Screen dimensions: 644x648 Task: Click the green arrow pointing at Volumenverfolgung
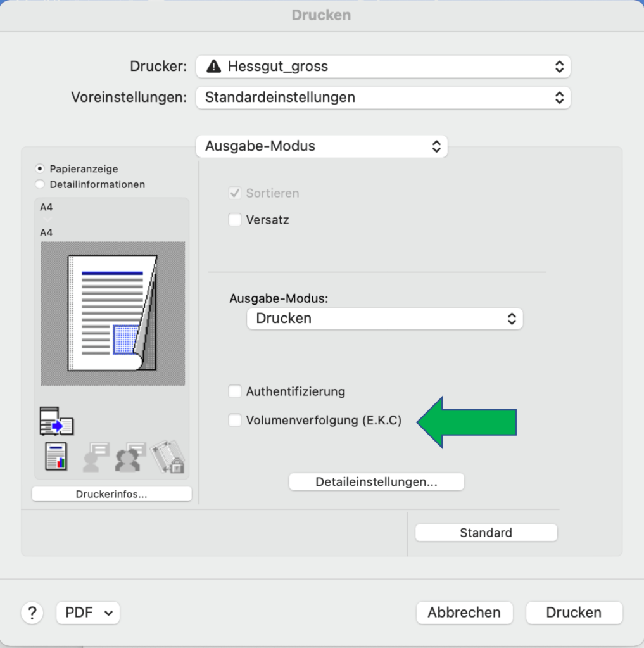coord(467,422)
